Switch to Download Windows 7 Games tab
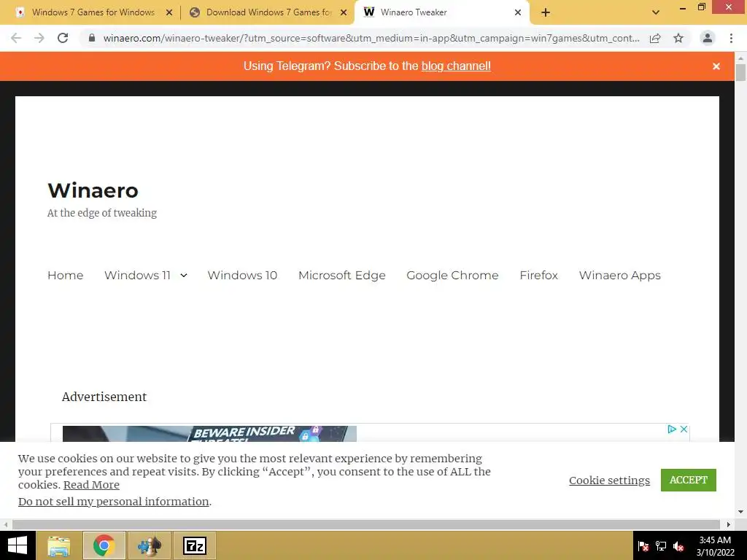The width and height of the screenshot is (747, 560). coord(268,12)
